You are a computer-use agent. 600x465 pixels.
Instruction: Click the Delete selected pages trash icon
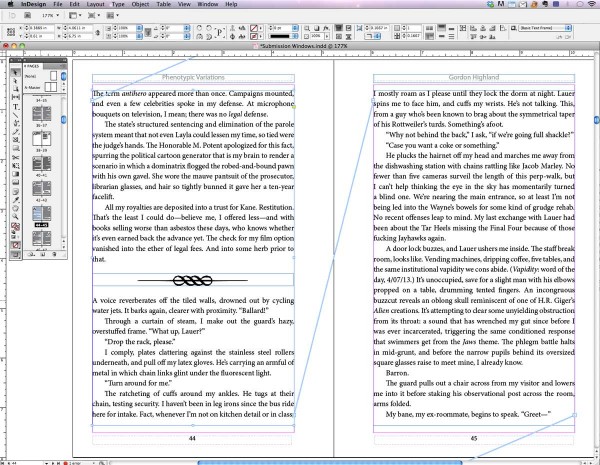[54, 255]
